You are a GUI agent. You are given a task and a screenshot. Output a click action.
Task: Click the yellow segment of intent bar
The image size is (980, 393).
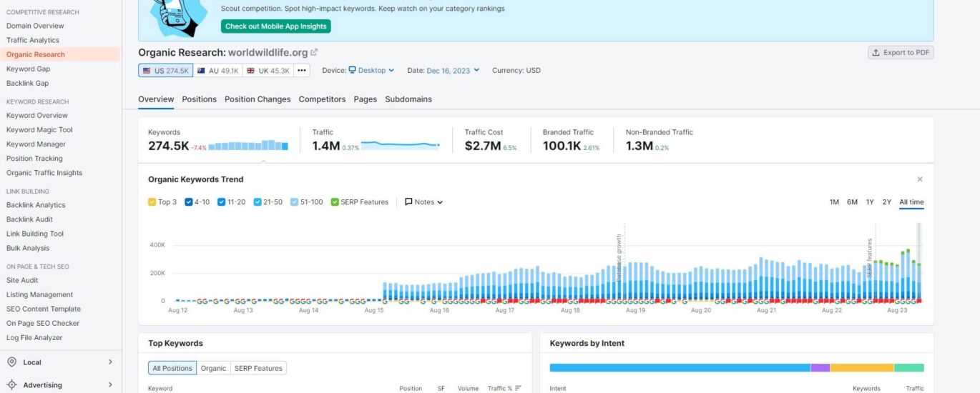[862, 368]
